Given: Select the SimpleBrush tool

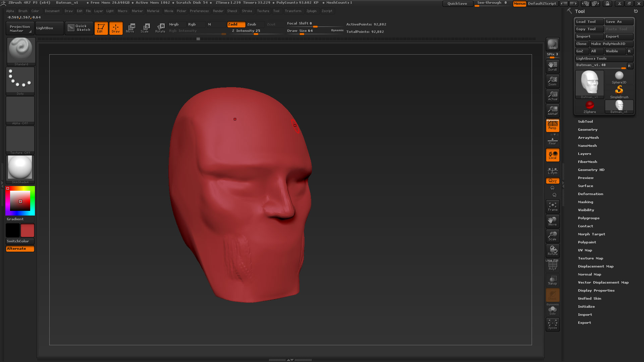Looking at the screenshot, I should click(619, 92).
